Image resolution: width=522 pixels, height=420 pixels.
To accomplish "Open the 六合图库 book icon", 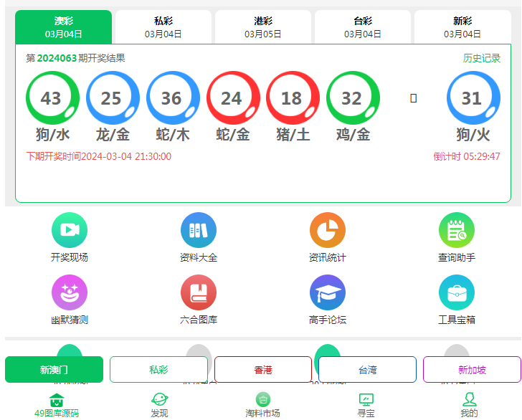I will (x=199, y=292).
